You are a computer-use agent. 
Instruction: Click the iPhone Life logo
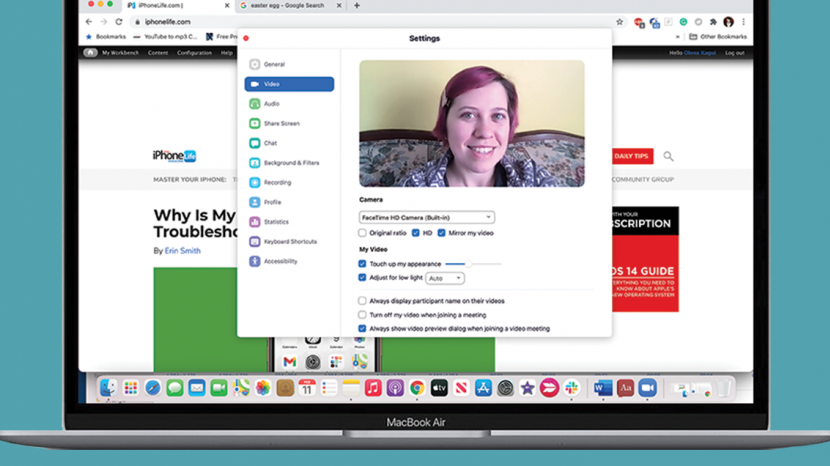(174, 156)
